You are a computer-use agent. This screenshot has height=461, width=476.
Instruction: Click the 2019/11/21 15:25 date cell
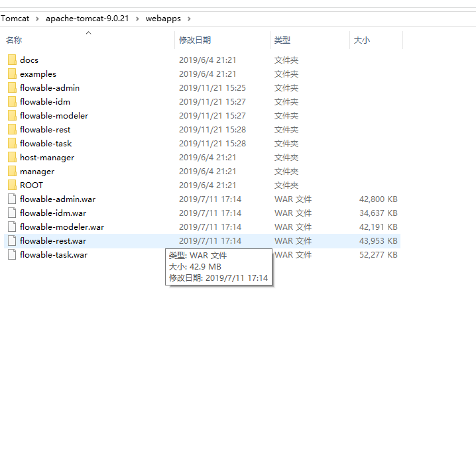pos(212,88)
